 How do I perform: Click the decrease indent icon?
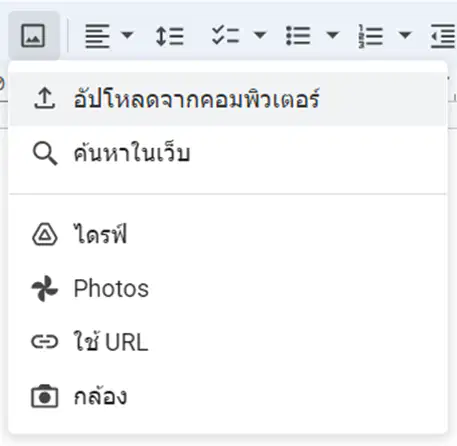[x=444, y=36]
